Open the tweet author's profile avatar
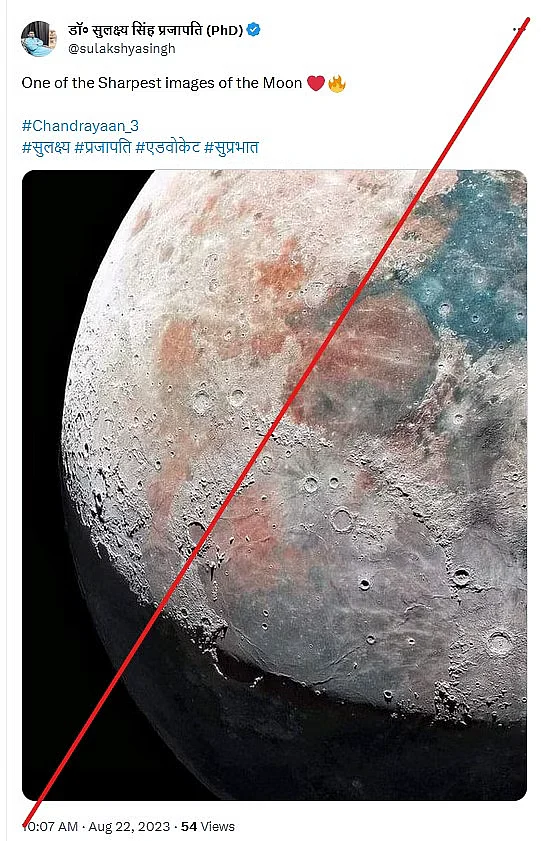This screenshot has width=541, height=841. point(39,39)
